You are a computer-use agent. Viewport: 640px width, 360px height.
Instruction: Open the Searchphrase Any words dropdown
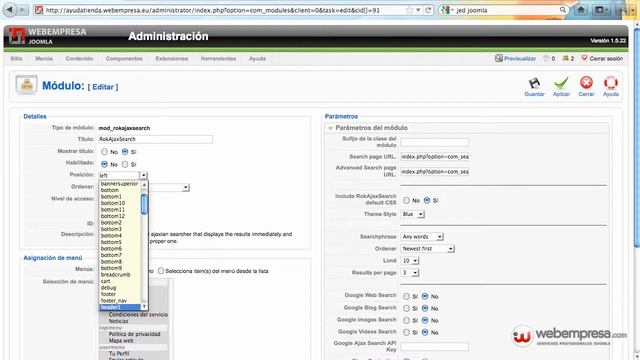(422, 237)
